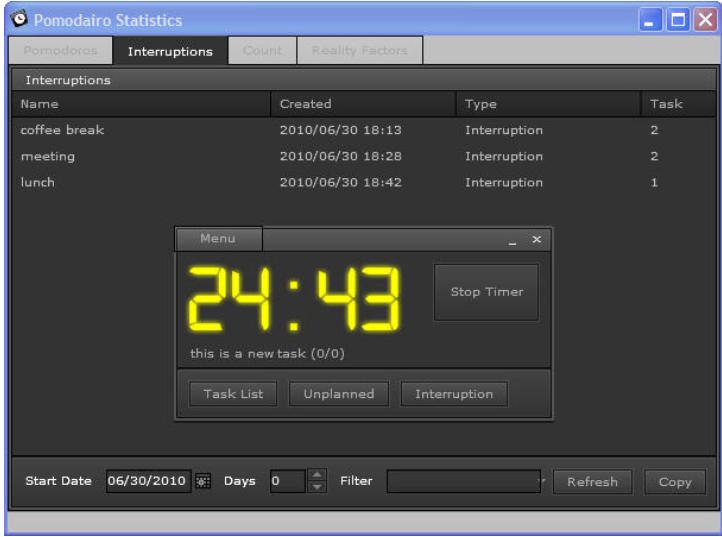Click the Pomodairo clock icon in title bar
The image size is (722, 537).
pos(19,20)
